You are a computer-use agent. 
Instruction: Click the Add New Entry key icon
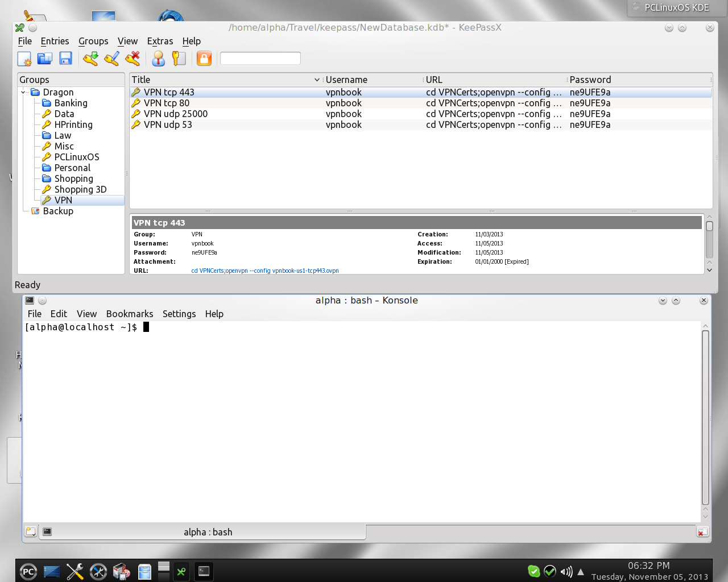click(x=90, y=59)
